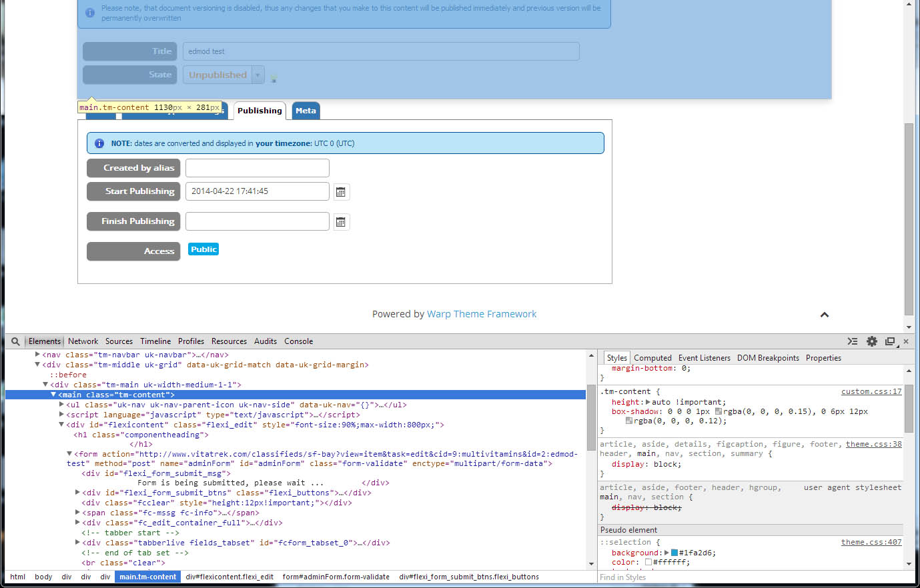Expand the nav tm-navbar node
The height and width of the screenshot is (588, 920).
point(37,355)
